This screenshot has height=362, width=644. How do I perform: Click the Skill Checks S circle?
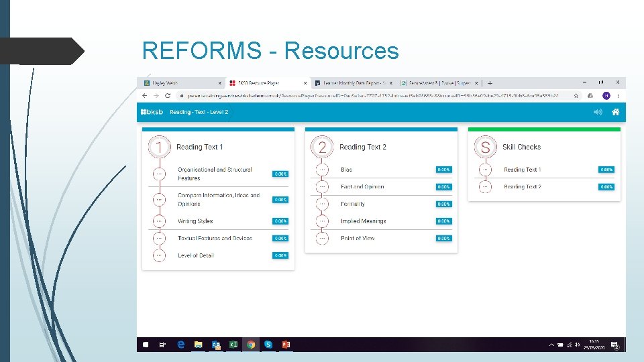click(x=485, y=147)
